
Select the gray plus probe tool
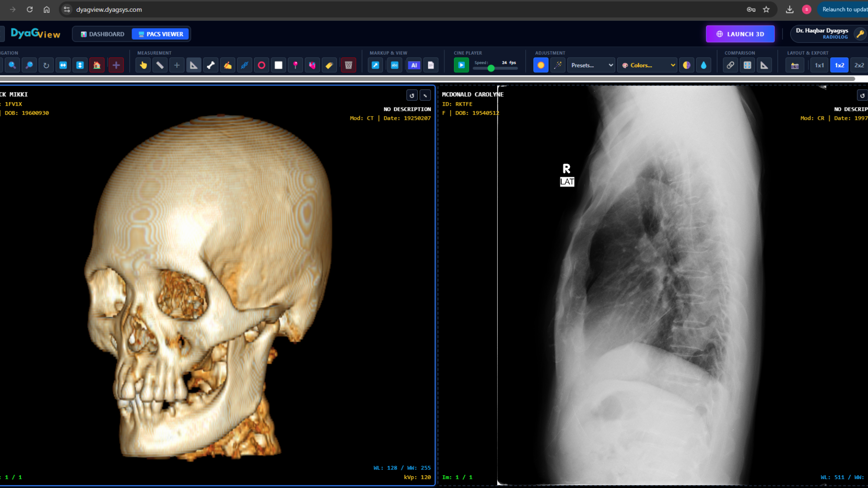coord(177,65)
